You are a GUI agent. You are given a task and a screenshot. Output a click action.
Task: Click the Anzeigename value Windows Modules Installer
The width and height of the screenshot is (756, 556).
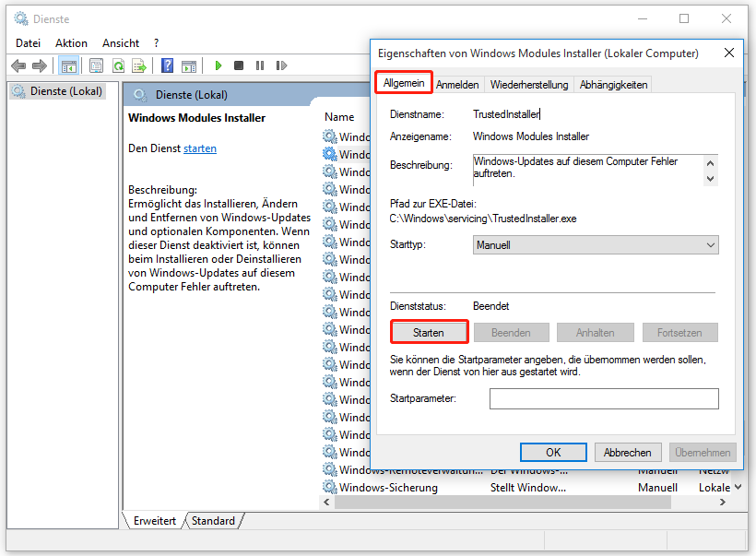(x=531, y=136)
